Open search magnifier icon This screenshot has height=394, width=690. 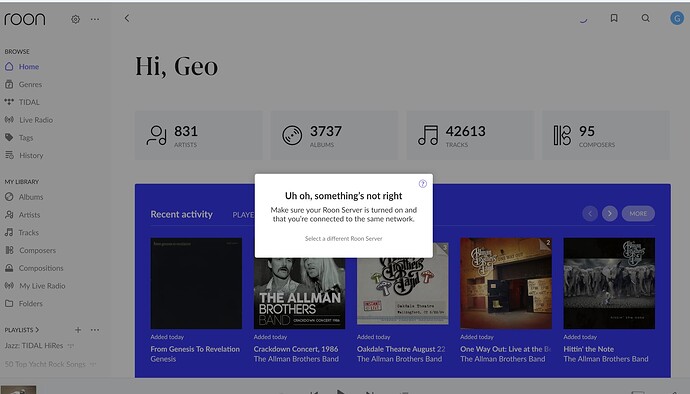(646, 18)
